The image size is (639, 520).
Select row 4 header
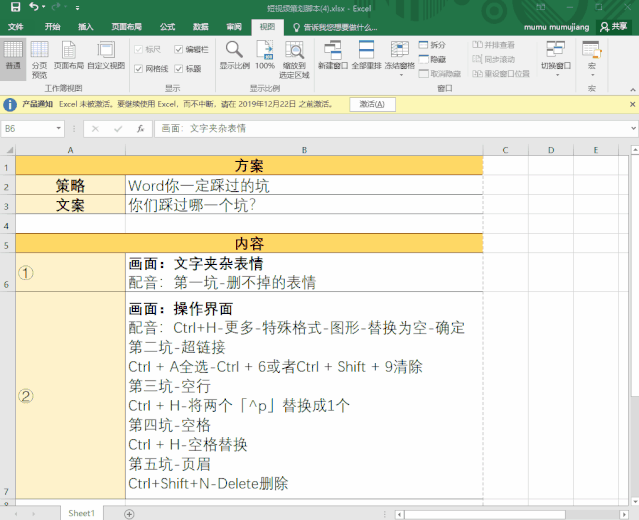tap(7, 225)
